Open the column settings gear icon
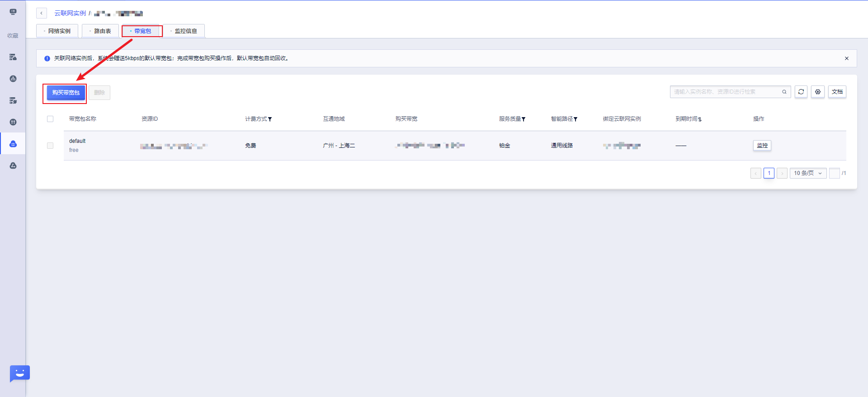 tap(817, 92)
